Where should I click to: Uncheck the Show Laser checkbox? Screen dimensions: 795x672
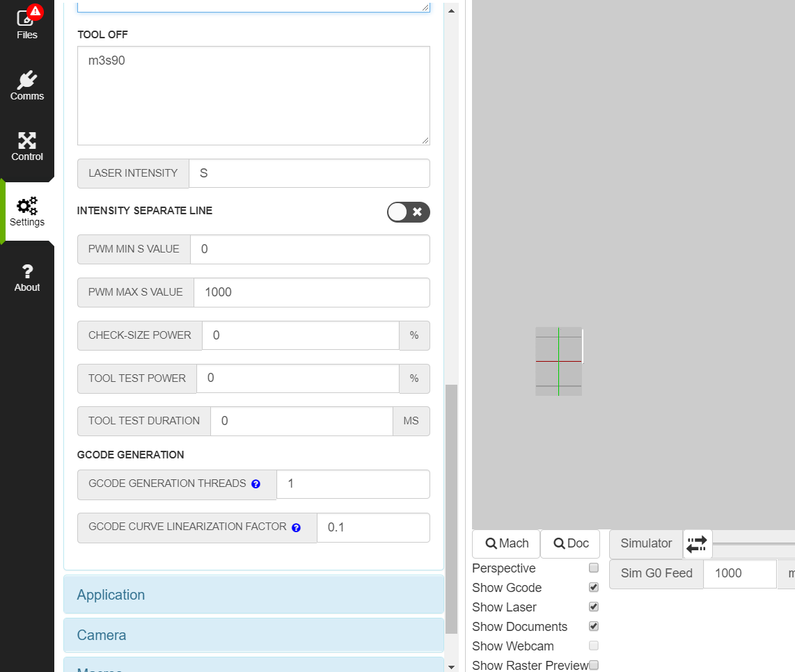pyautogui.click(x=594, y=607)
